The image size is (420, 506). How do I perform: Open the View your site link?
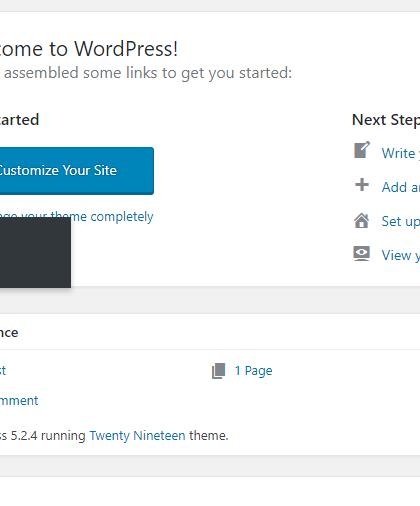pos(401,255)
